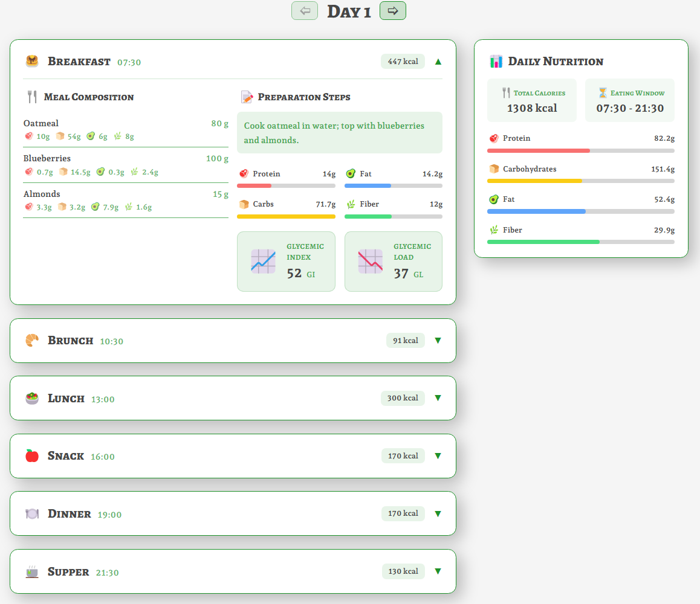The height and width of the screenshot is (604, 700).
Task: Click the Glycemic Load falling chart icon
Action: (371, 262)
